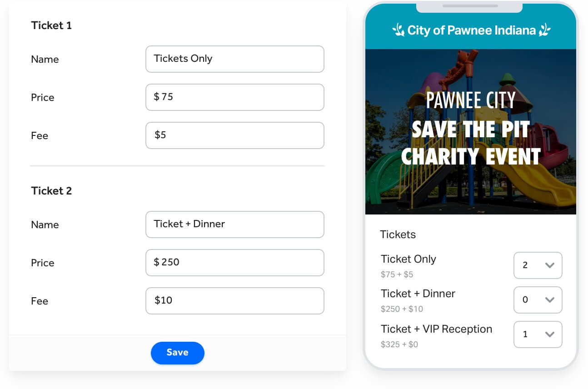Select the Ticket Only label in the preview

click(x=408, y=259)
